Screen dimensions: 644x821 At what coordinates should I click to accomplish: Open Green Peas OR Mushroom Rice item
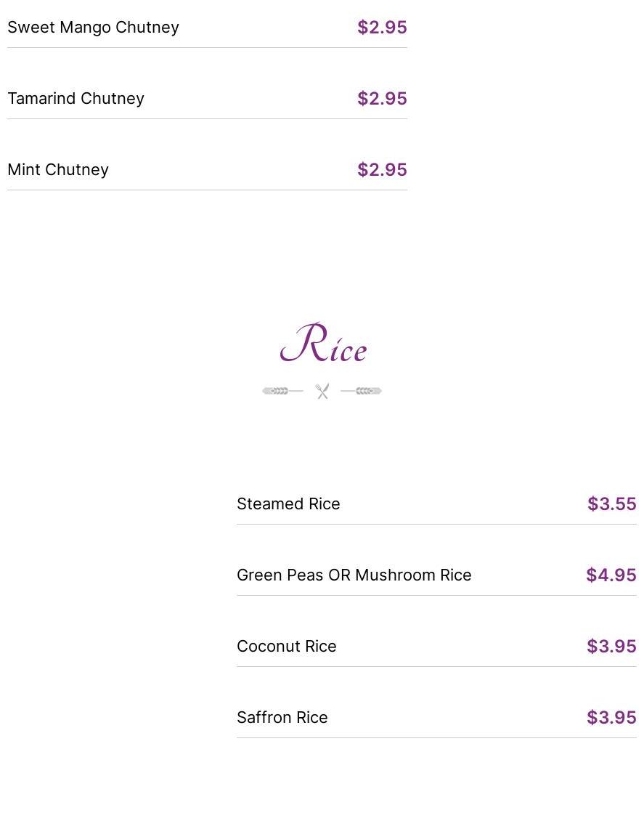click(x=354, y=575)
